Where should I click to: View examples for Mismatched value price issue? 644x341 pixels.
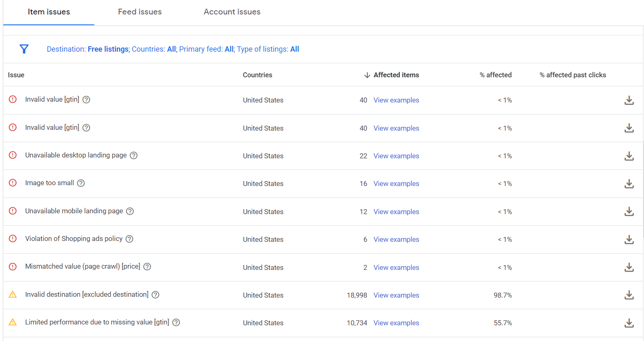tap(396, 267)
